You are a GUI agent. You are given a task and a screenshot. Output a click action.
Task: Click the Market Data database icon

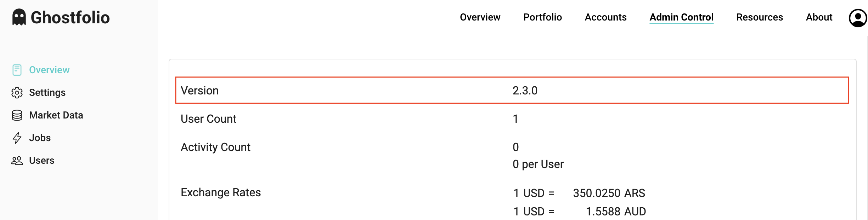coord(17,115)
